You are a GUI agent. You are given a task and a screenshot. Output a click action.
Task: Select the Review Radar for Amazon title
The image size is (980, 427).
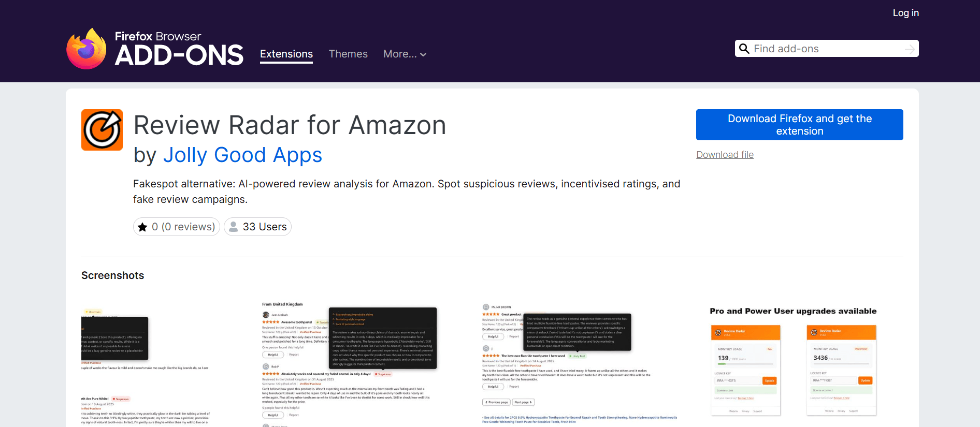point(290,125)
